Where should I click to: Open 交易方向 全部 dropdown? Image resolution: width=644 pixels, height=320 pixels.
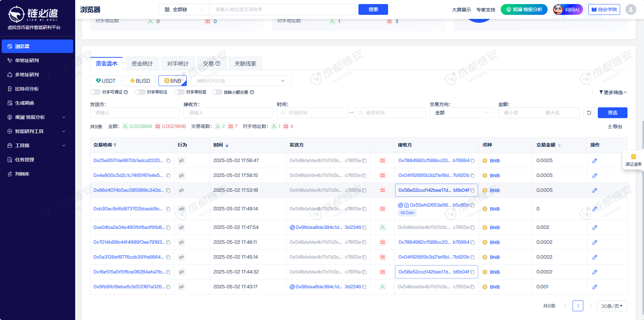[462, 113]
